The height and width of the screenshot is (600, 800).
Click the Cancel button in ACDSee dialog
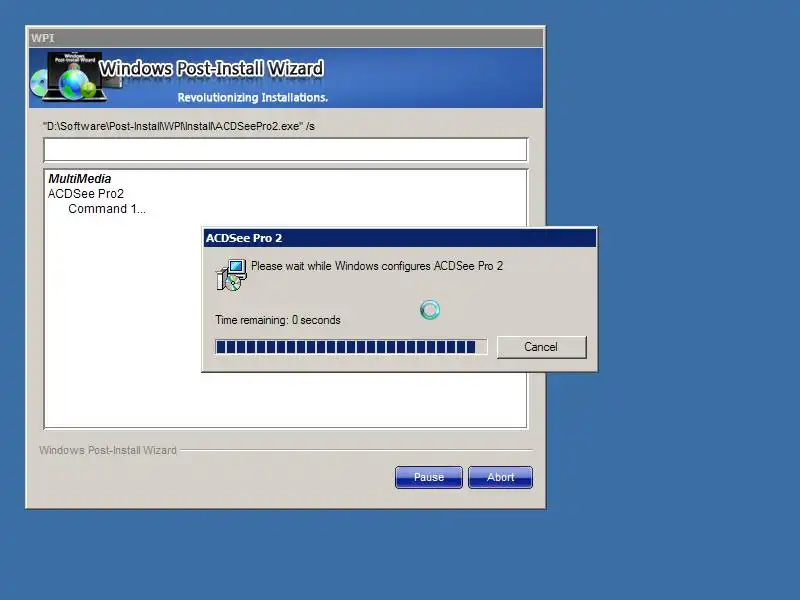(541, 347)
